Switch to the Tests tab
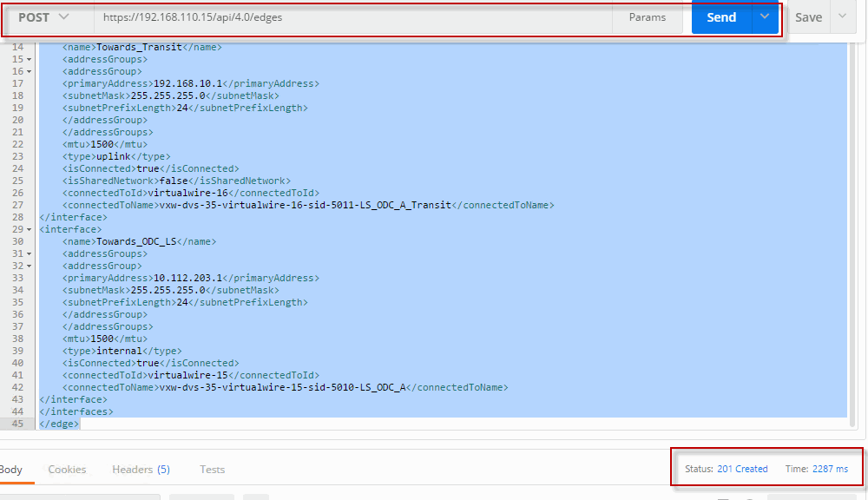 [x=212, y=470]
